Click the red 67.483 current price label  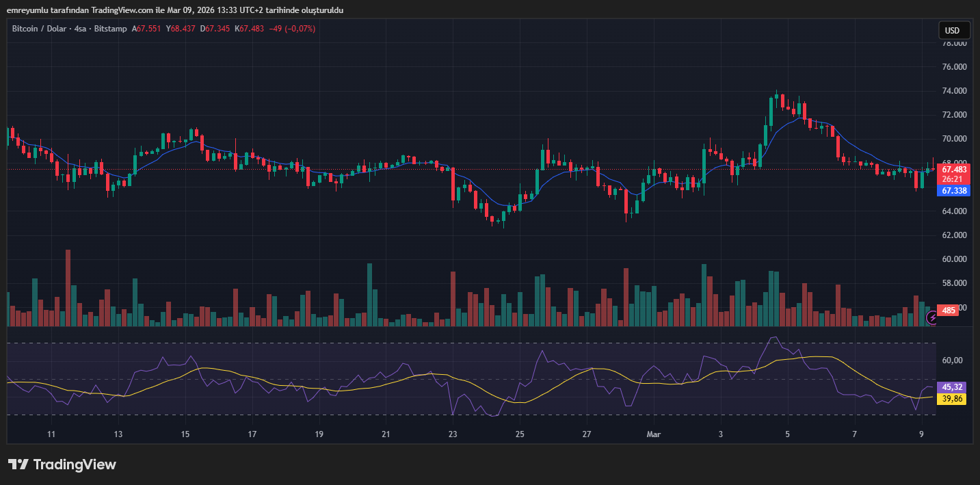coord(953,169)
